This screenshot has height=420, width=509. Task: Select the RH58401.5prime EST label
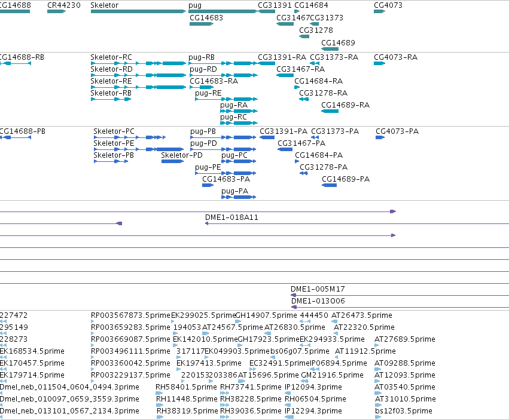(186, 387)
